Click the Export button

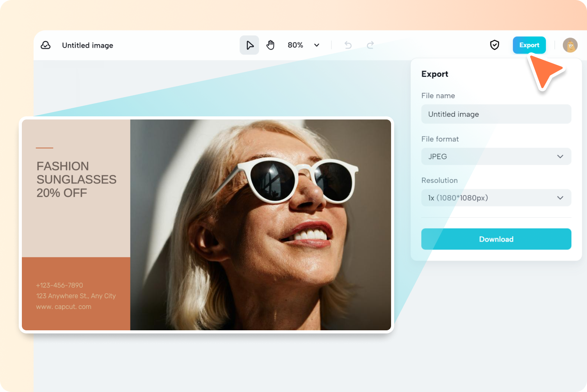(529, 45)
